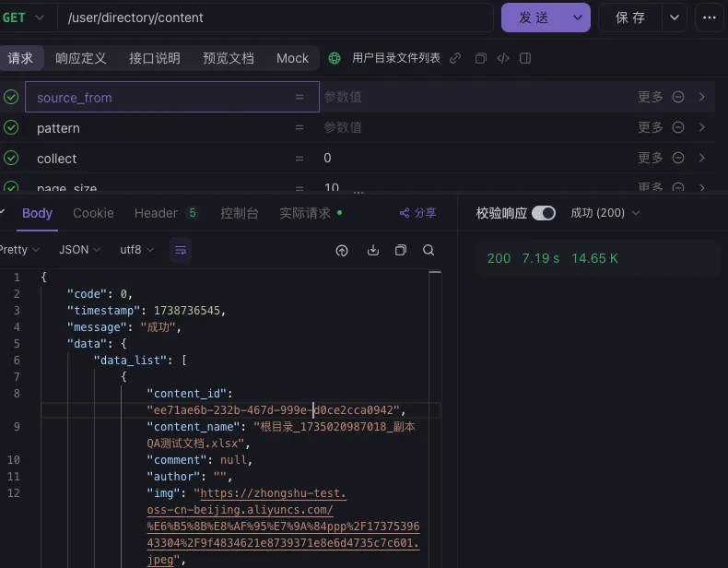The image size is (728, 568).
Task: Open the utf8 encoding dropdown
Action: 136,250
